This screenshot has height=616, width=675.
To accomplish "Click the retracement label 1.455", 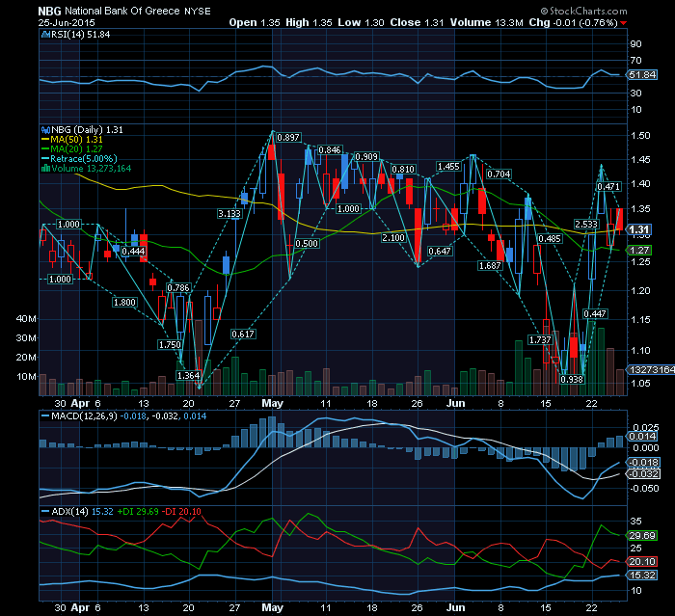I will 448,166.
